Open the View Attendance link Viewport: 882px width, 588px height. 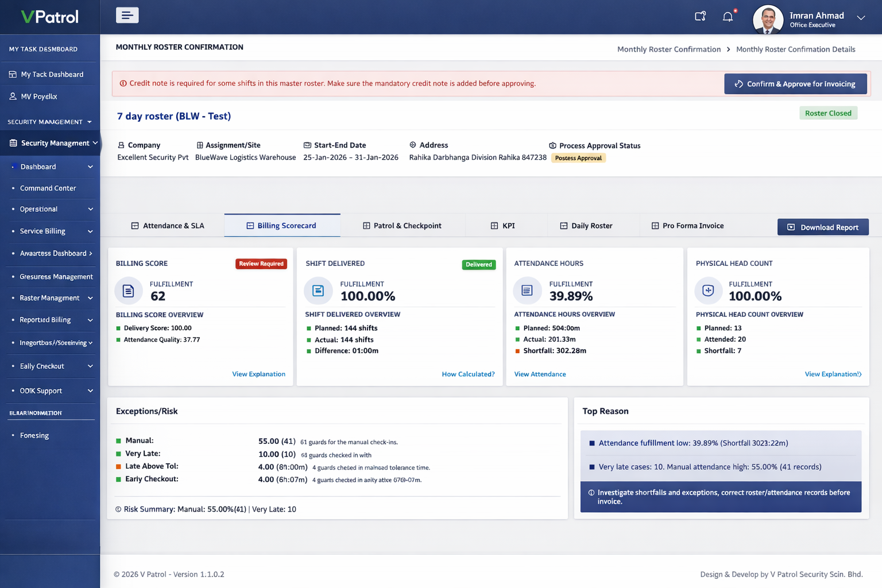(540, 374)
